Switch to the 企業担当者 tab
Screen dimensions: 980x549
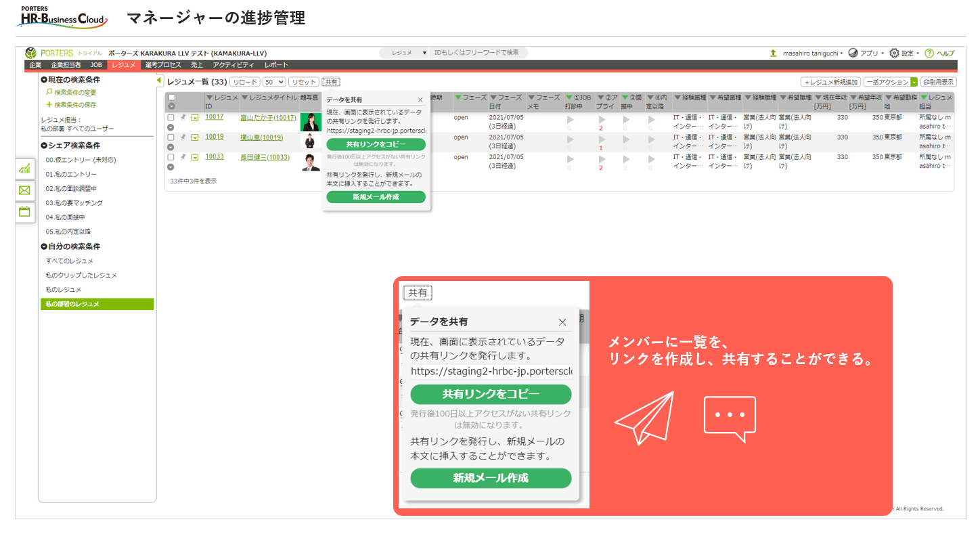66,65
